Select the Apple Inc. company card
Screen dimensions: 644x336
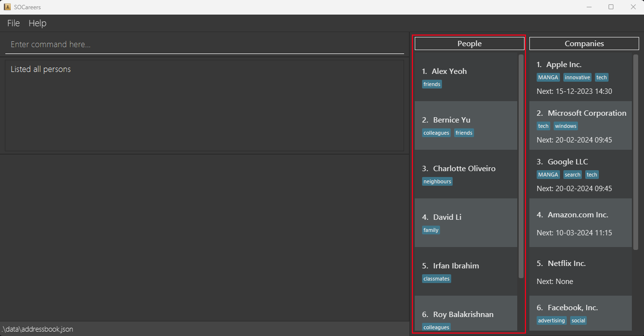563,65
